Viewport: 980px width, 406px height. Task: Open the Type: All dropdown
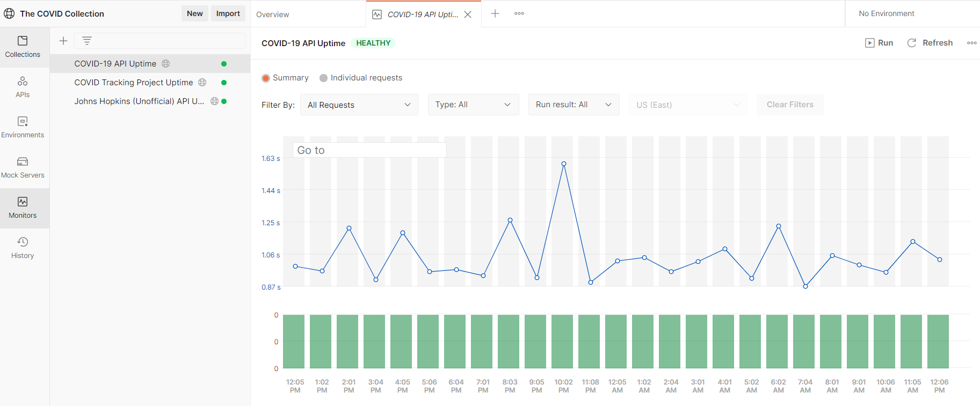[474, 105]
